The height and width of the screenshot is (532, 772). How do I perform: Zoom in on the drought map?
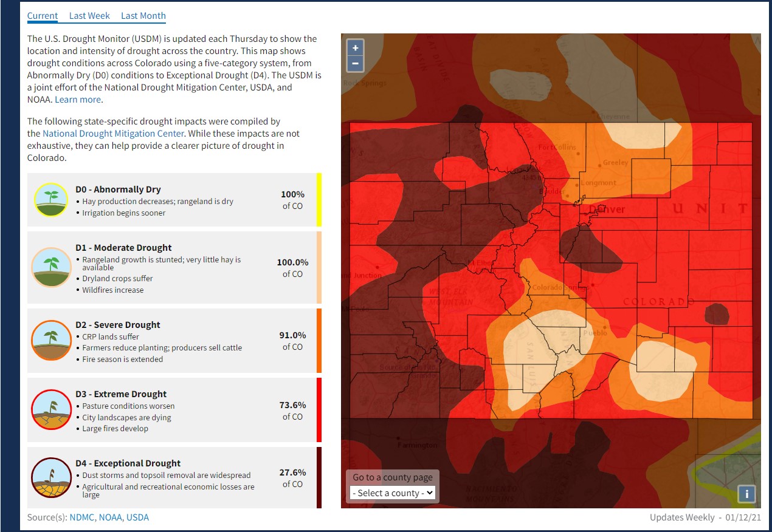[x=355, y=47]
